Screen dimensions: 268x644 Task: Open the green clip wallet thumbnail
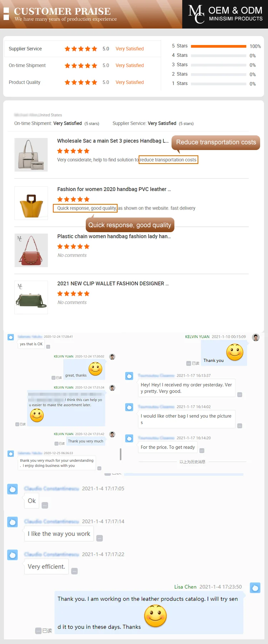point(31,297)
